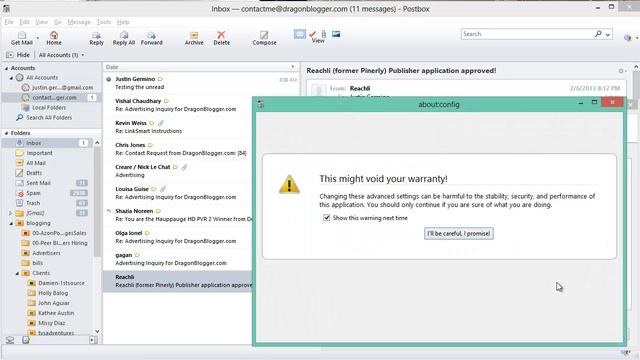This screenshot has height=360, width=640.
Task: Open the Drafts folder
Action: [34, 173]
